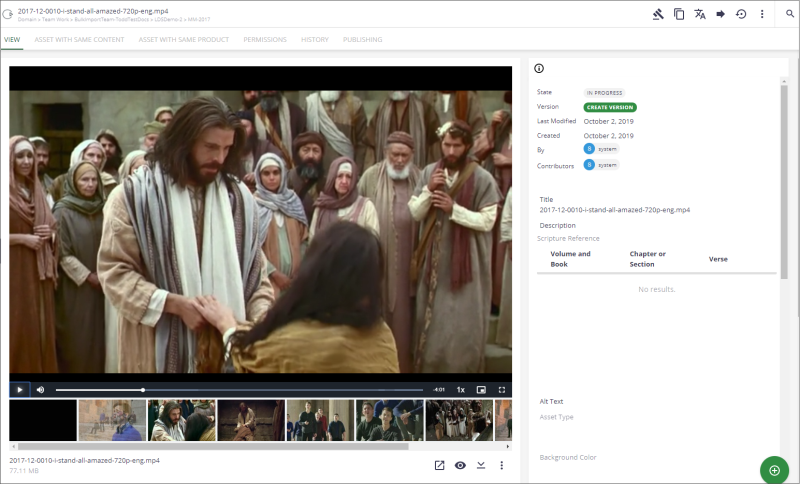
Task: Open Asset With Same Product tab
Action: (184, 39)
